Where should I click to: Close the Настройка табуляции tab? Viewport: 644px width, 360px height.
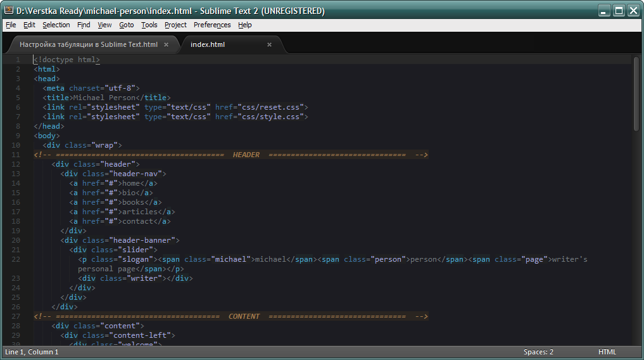(x=167, y=45)
